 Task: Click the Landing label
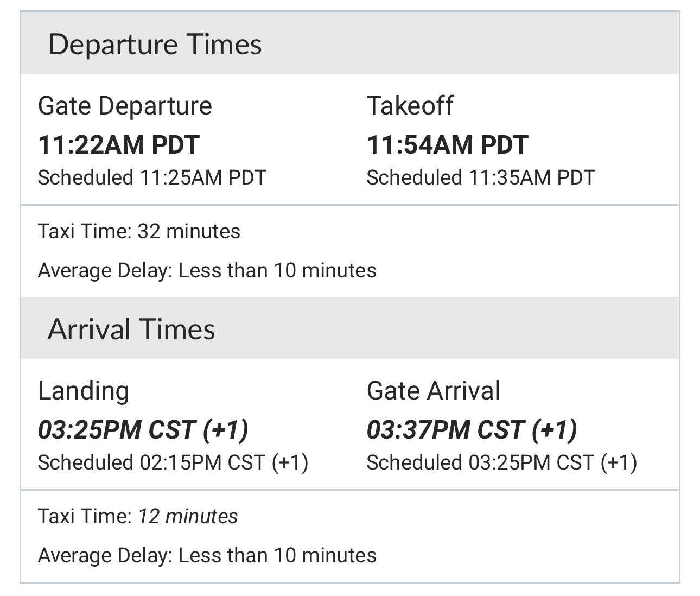[84, 391]
